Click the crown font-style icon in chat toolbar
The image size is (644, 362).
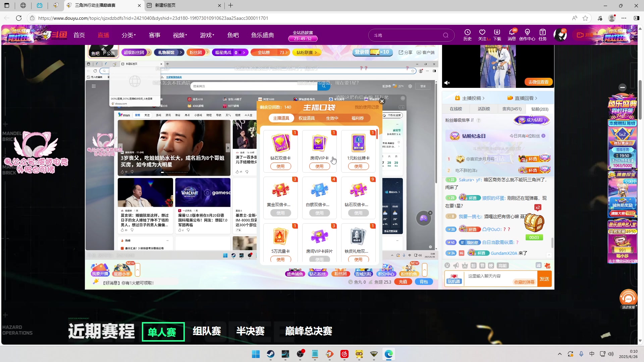coord(465,265)
